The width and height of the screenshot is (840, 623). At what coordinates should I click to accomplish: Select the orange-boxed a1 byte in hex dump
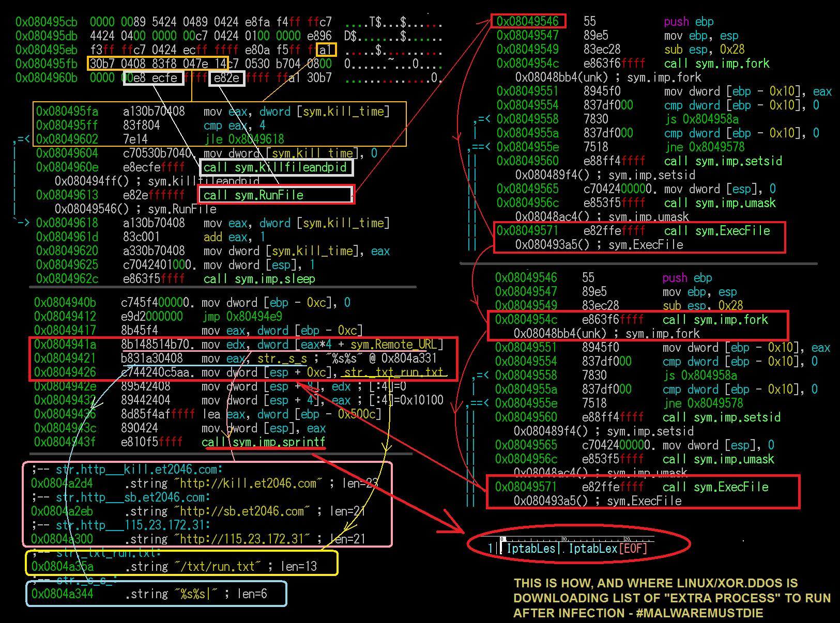coord(326,50)
